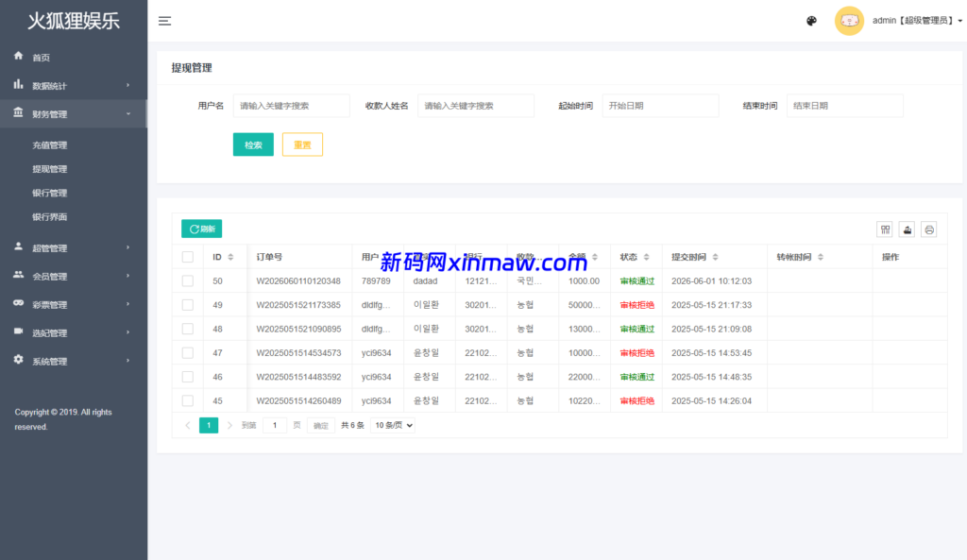Screen dimensions: 967x560
Task: Check the row with ID 45
Action: click(x=188, y=401)
